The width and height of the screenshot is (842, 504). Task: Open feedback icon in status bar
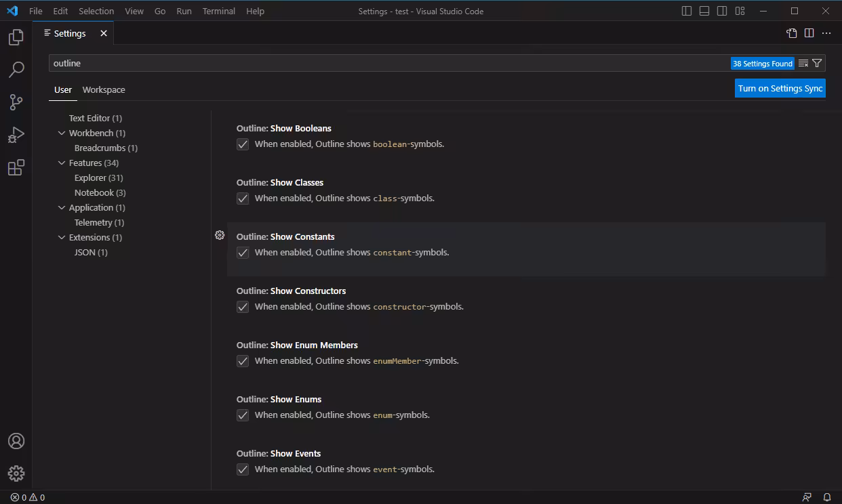(x=807, y=497)
